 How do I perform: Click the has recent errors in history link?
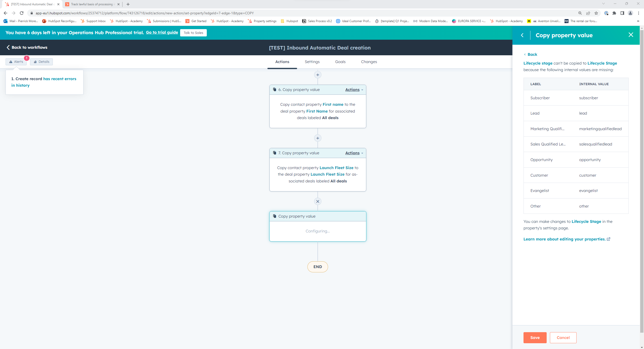(60, 79)
